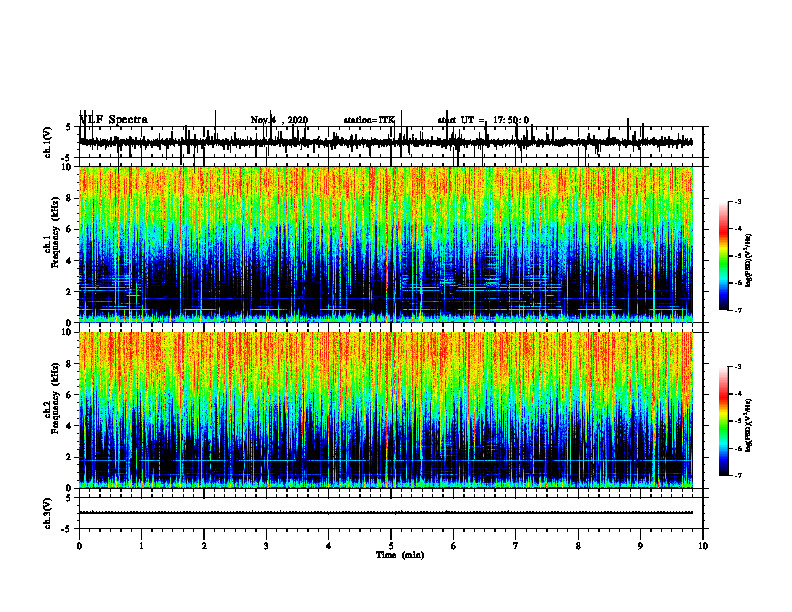Screen dimensions: 792x612
Task: Click the "2" kHz tick of ch.1 spectrogram
Action: click(69, 292)
